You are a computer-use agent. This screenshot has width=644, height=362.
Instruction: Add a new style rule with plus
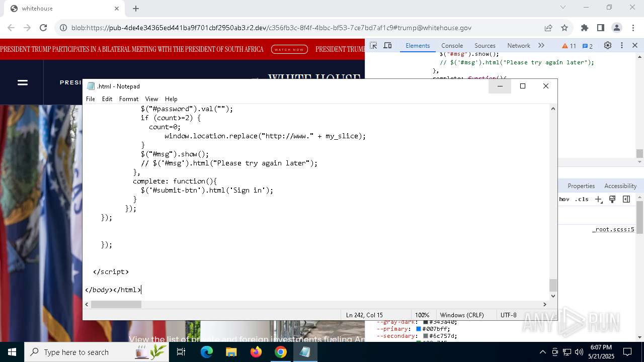[x=598, y=199]
